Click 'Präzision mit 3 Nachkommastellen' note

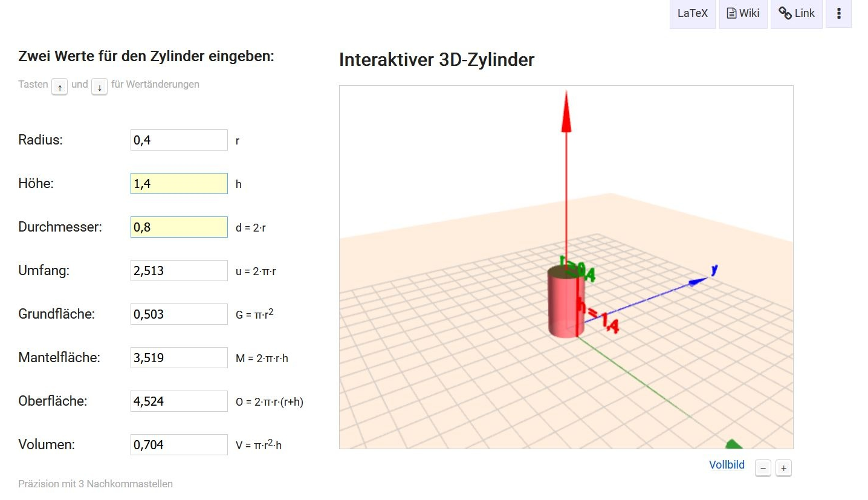(96, 484)
